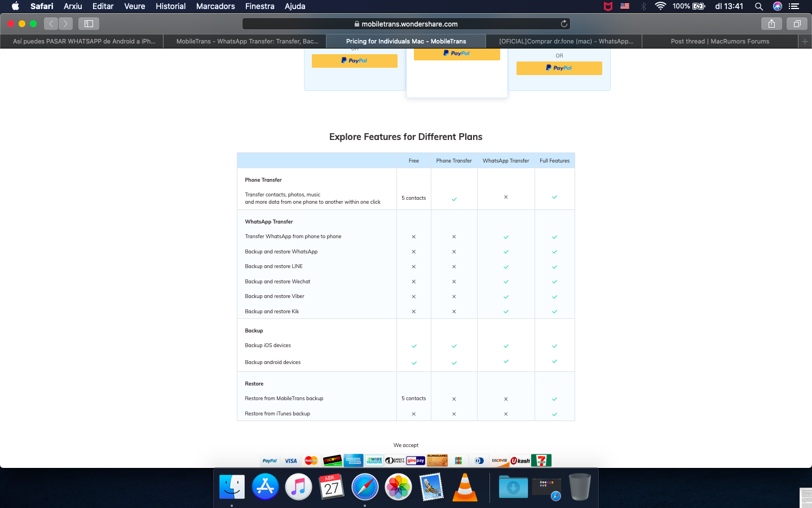812x508 pixels.
Task: Show the Safari sidebar
Action: [89, 24]
